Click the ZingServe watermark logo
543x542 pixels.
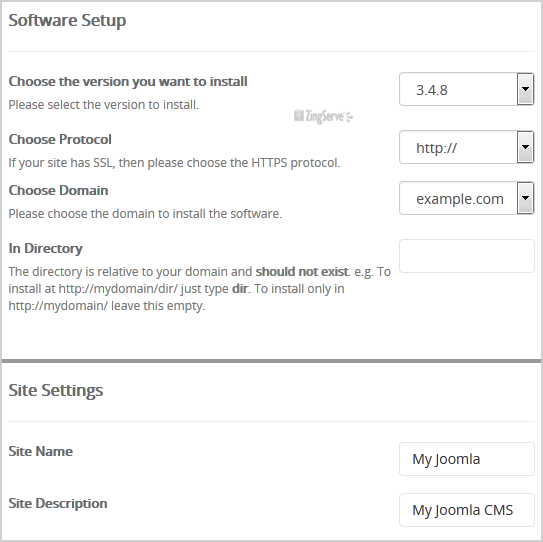pyautogui.click(x=323, y=117)
